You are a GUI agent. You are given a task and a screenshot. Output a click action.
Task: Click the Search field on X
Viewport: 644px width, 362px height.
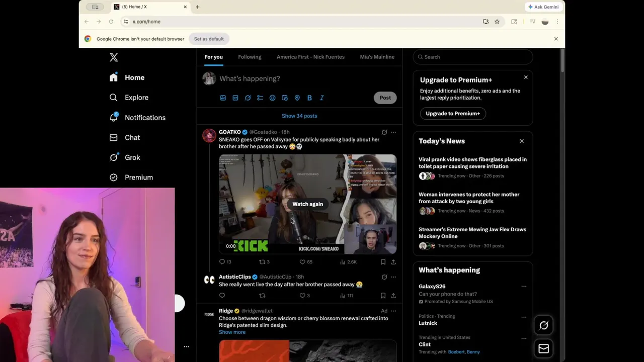point(473,57)
